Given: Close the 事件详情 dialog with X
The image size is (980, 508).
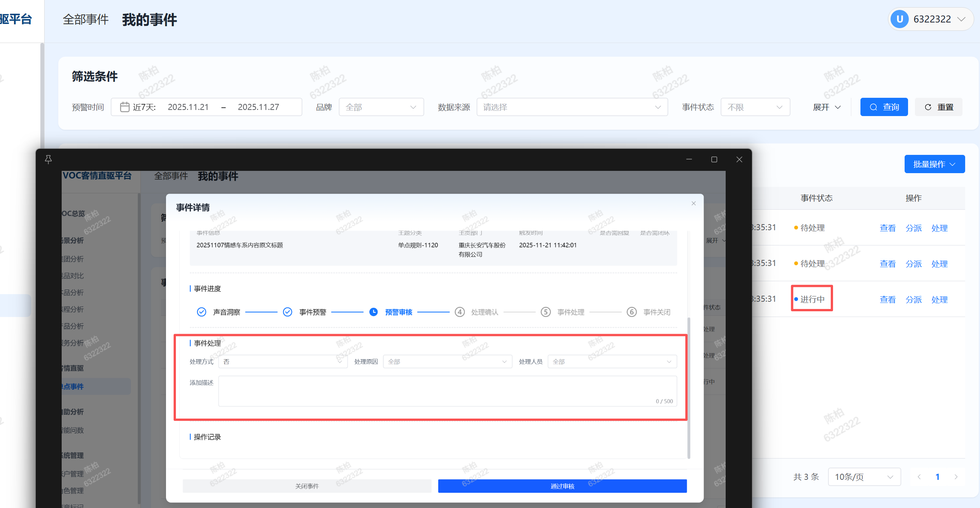Looking at the screenshot, I should [x=694, y=204].
